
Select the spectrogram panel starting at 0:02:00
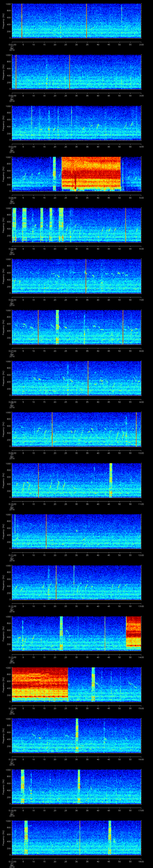click(77, 72)
